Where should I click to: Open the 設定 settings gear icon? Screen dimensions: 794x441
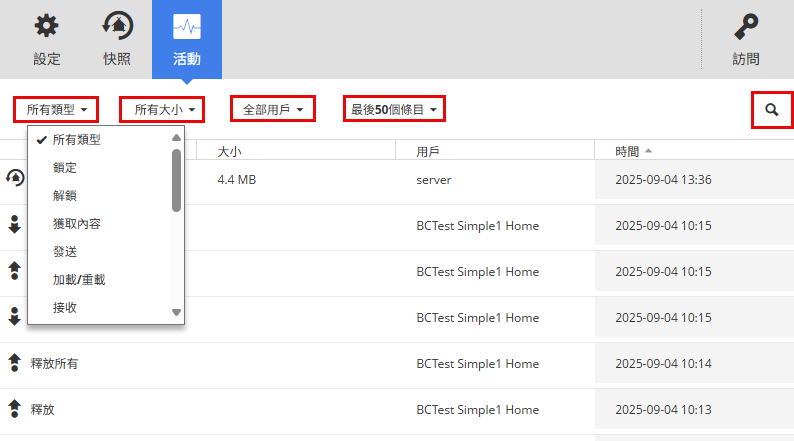(x=47, y=26)
